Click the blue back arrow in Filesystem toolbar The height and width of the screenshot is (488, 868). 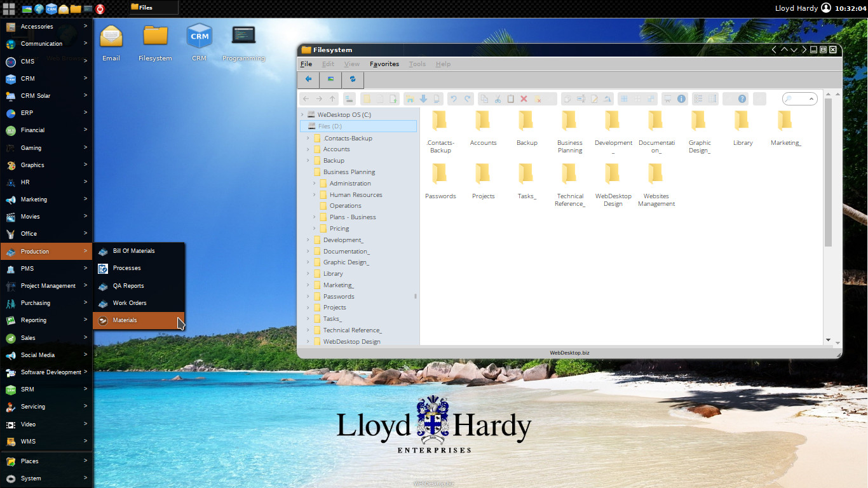(x=308, y=79)
